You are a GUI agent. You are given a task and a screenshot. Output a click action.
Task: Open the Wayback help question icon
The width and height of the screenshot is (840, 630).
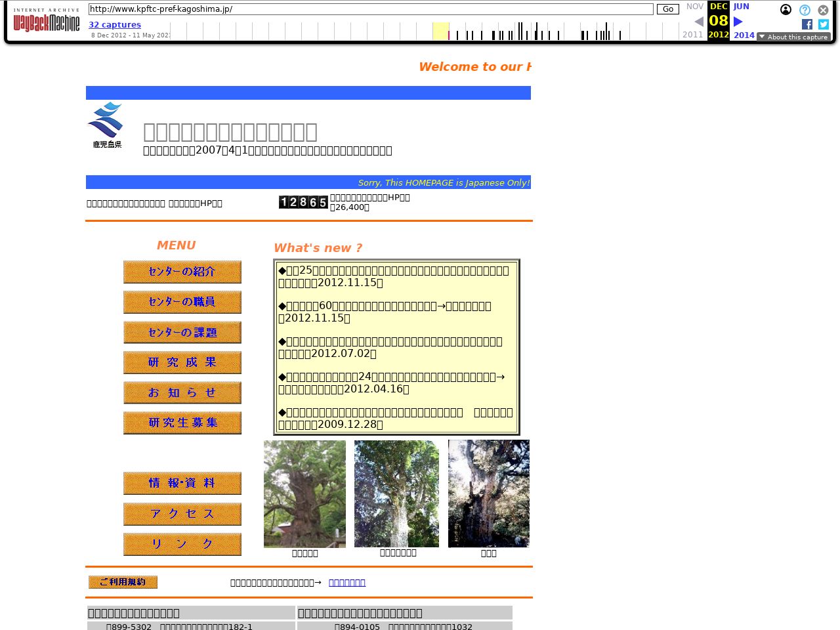coord(805,10)
